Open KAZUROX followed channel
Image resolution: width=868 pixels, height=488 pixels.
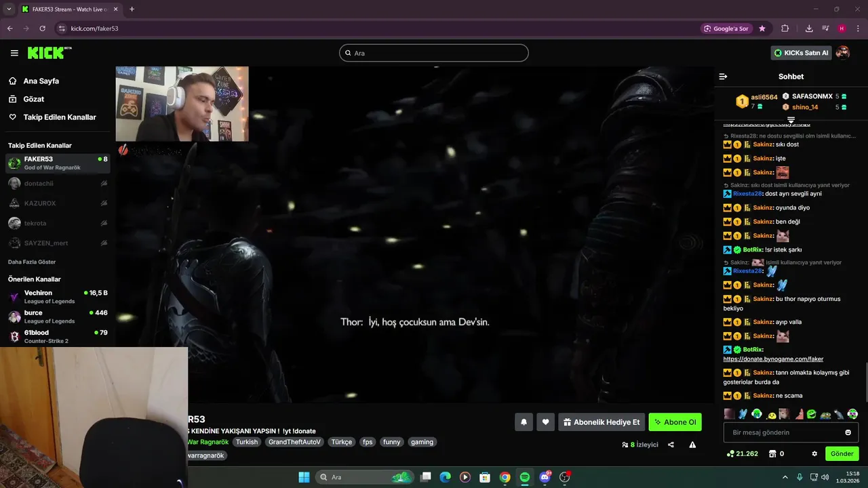tap(57, 203)
